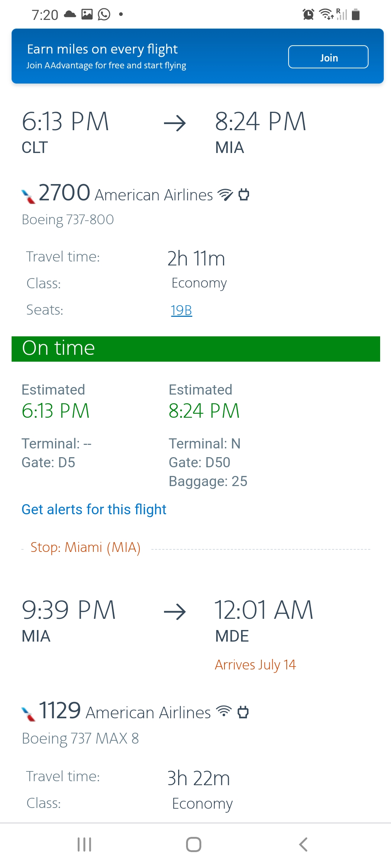This screenshot has width=391, height=868.
Task: Tap the Stop: Miami (MIA) label
Action: coord(85,548)
